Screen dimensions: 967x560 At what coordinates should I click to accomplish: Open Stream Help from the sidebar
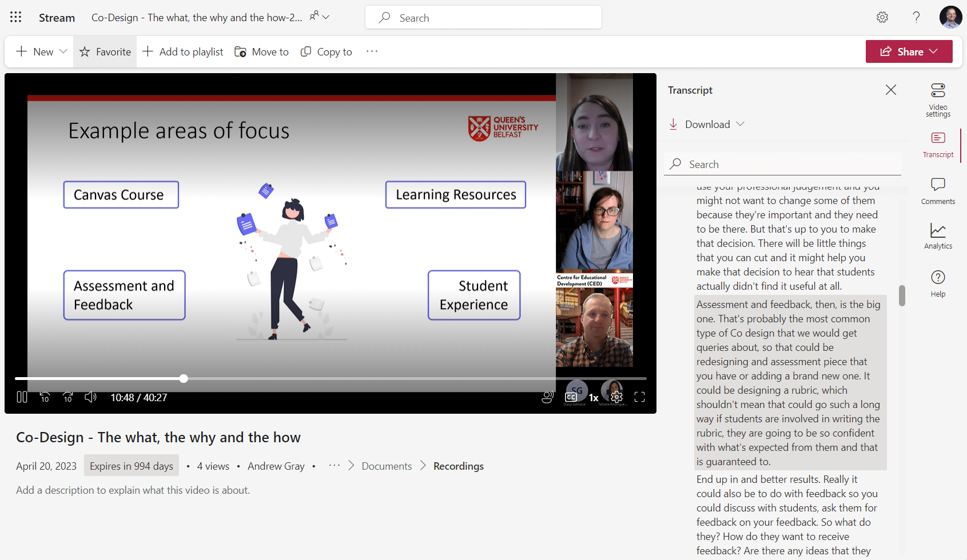point(938,283)
